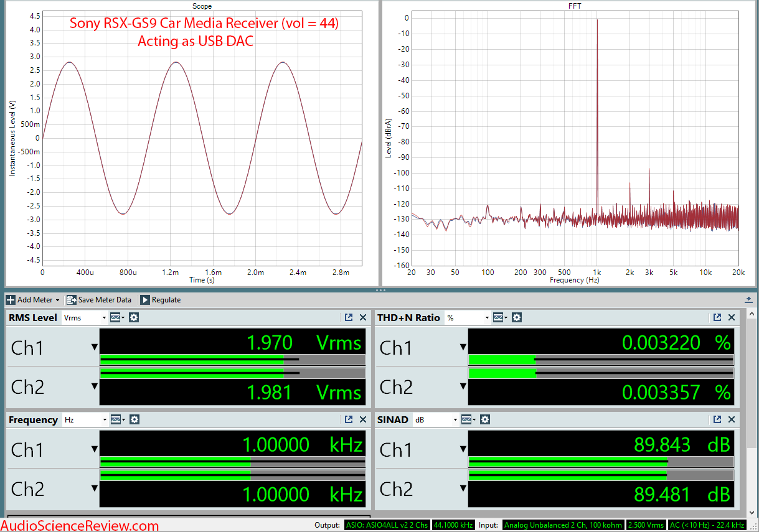Image resolution: width=759 pixels, height=532 pixels.
Task: Click the save icon right of meter toolbar
Action: pyautogui.click(x=748, y=300)
